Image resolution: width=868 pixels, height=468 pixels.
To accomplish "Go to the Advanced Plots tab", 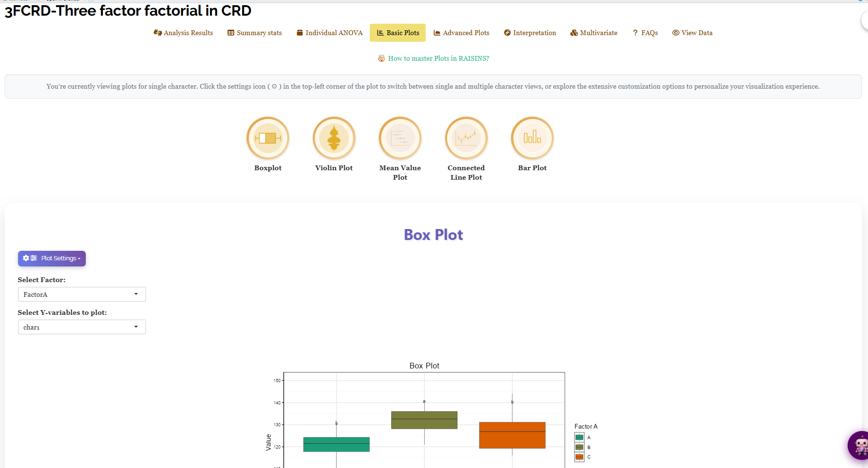I will (x=461, y=33).
